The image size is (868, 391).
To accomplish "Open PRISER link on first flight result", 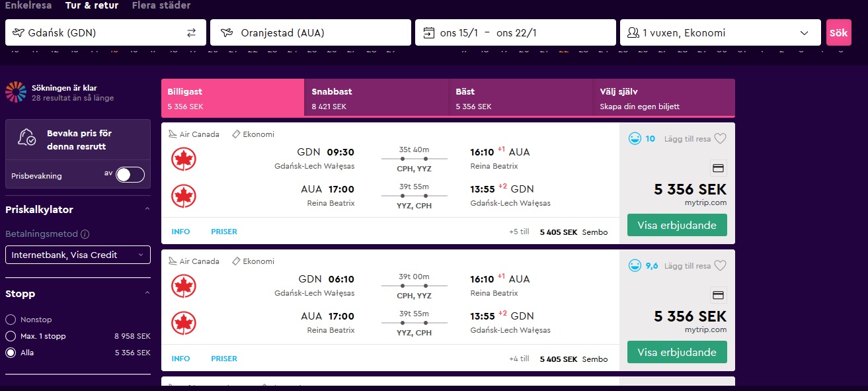I will click(224, 232).
